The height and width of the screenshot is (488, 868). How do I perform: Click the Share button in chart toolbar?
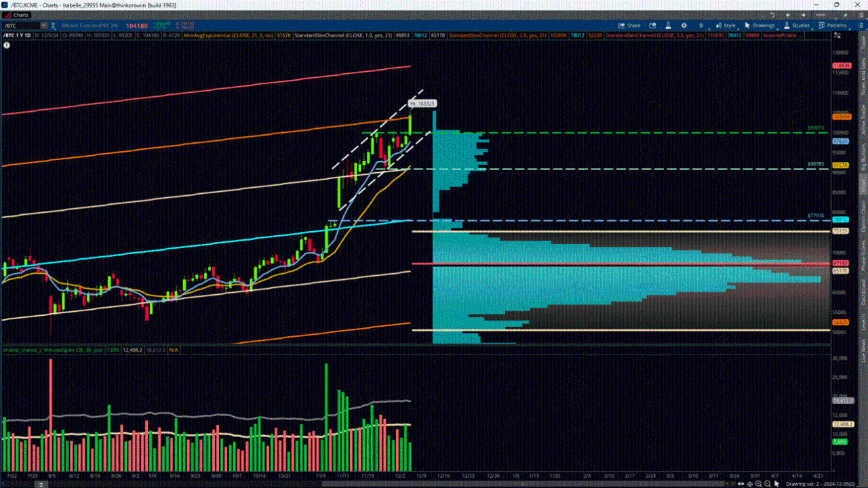pos(629,26)
